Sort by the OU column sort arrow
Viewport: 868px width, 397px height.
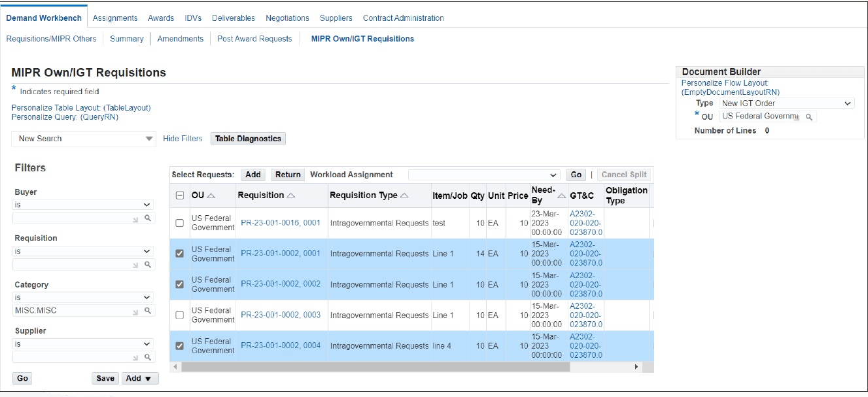[211, 196]
